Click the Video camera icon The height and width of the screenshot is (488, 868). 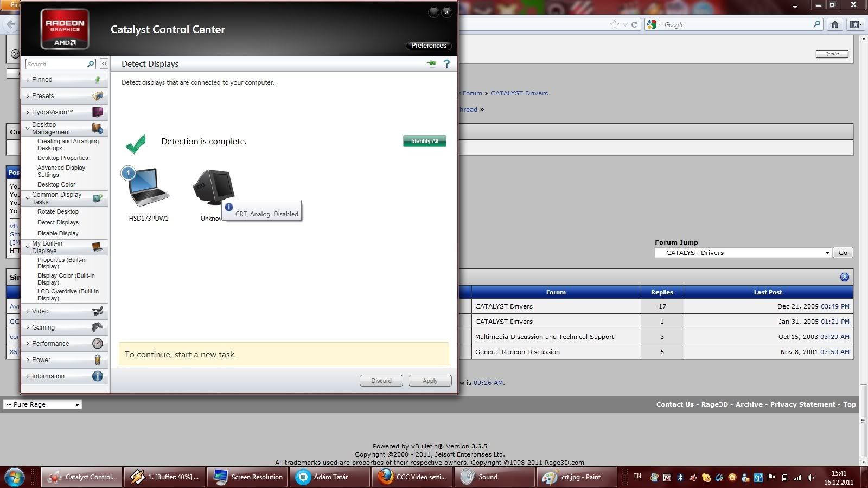(98, 311)
